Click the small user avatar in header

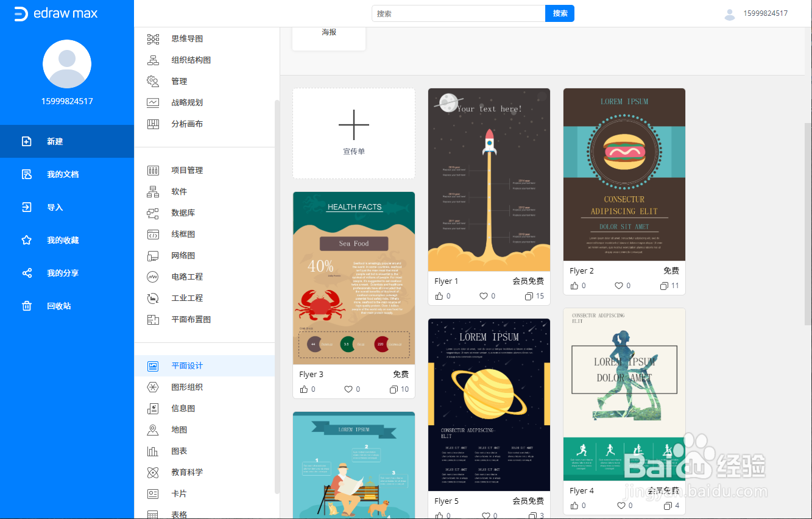point(730,14)
